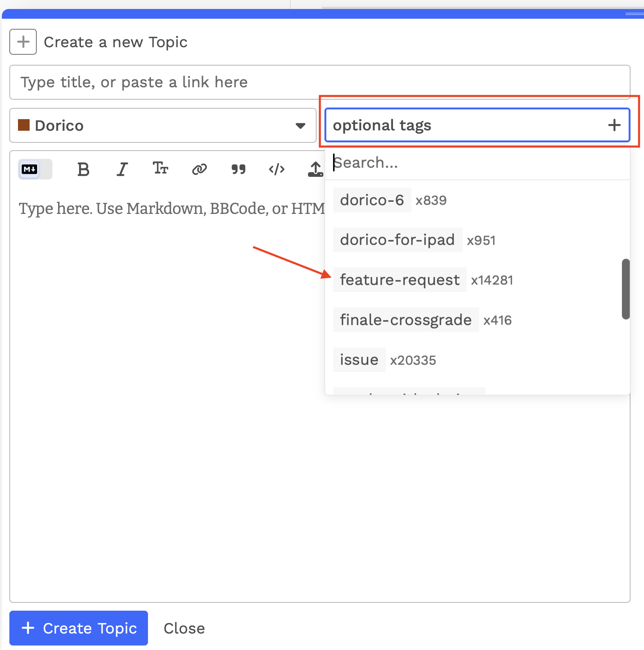Viewport: 644px width, 650px height.
Task: Open the font size formatting tool
Action: click(x=161, y=168)
